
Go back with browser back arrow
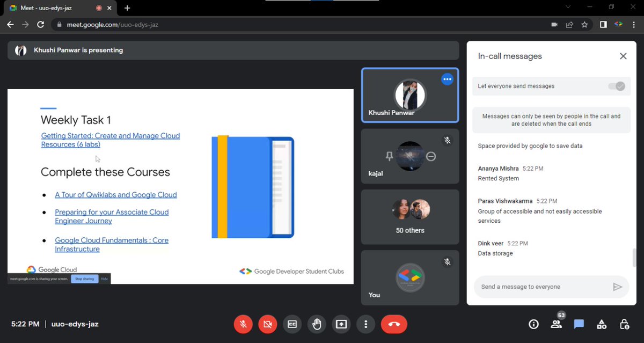click(x=10, y=24)
